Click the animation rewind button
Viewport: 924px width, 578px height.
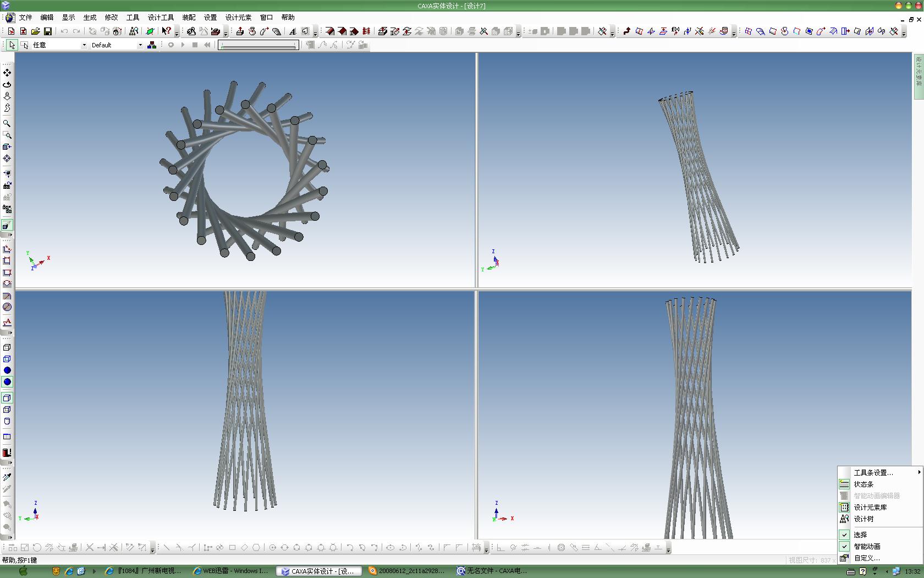tap(207, 45)
